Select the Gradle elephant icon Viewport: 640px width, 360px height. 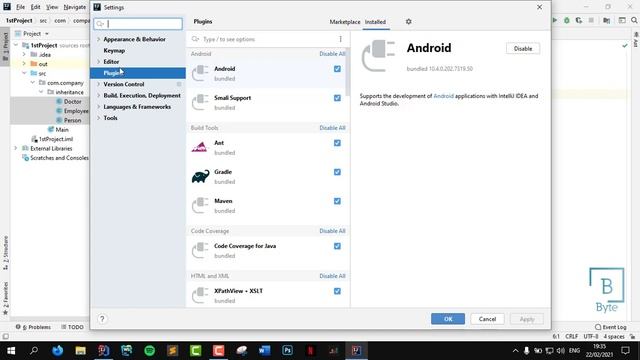pos(200,176)
